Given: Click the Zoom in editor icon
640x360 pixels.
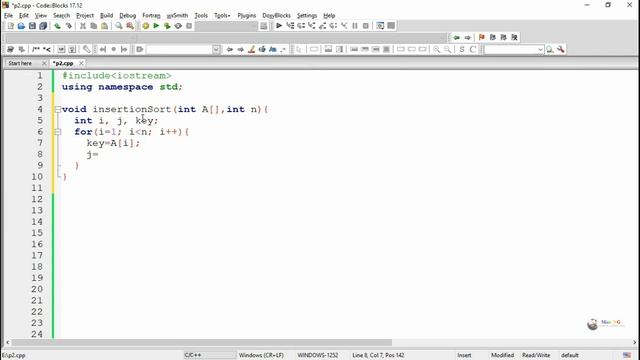Looking at the screenshot, I should (x=437, y=49).
